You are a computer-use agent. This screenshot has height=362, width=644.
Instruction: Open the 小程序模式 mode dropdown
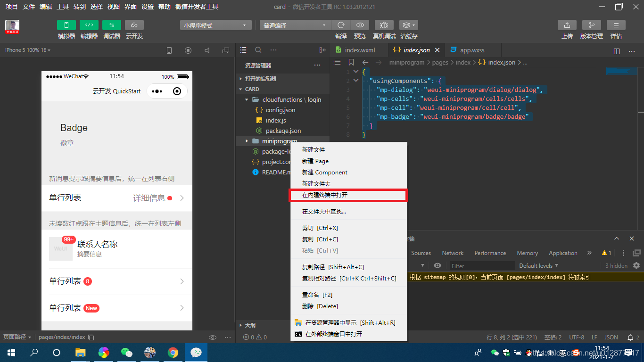point(216,25)
